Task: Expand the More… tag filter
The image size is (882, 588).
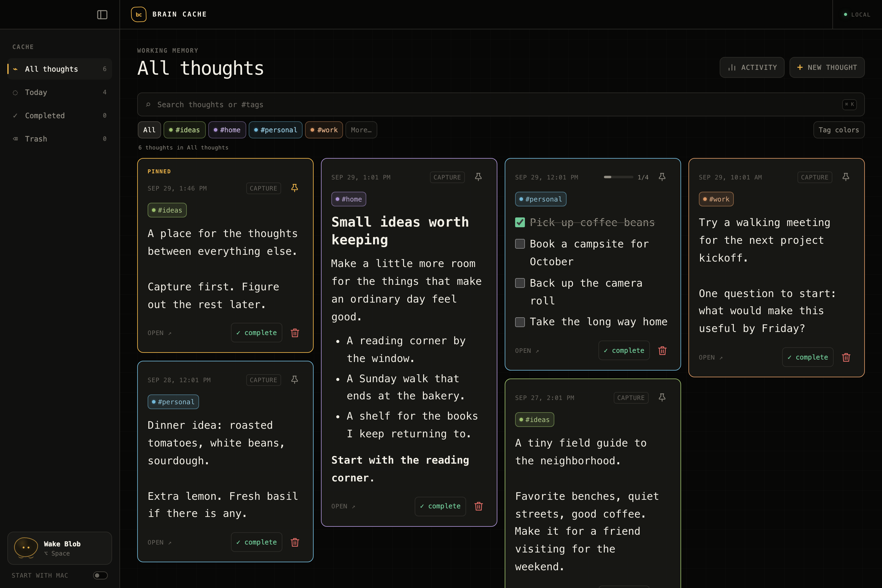Action: tap(361, 130)
